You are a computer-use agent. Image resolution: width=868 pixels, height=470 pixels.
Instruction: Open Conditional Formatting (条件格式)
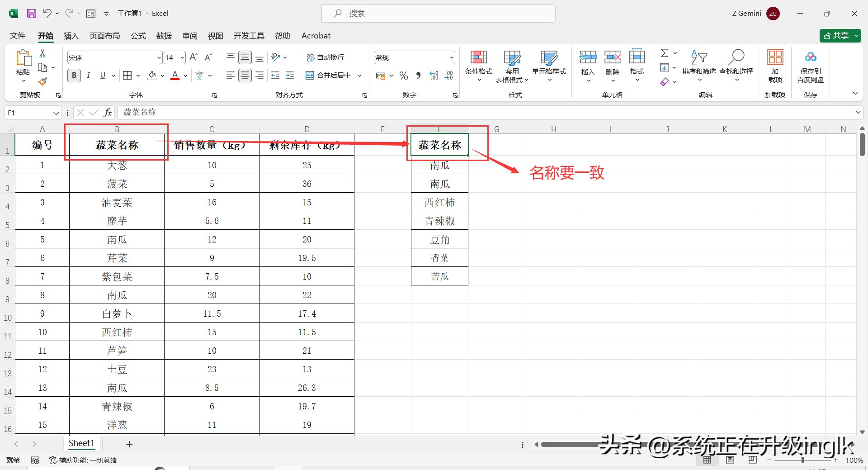pos(479,66)
